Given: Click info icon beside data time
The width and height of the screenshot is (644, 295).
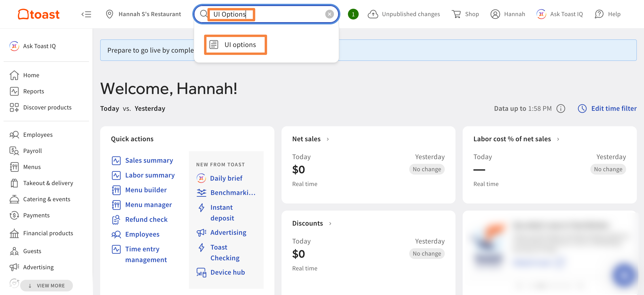Looking at the screenshot, I should click(561, 109).
